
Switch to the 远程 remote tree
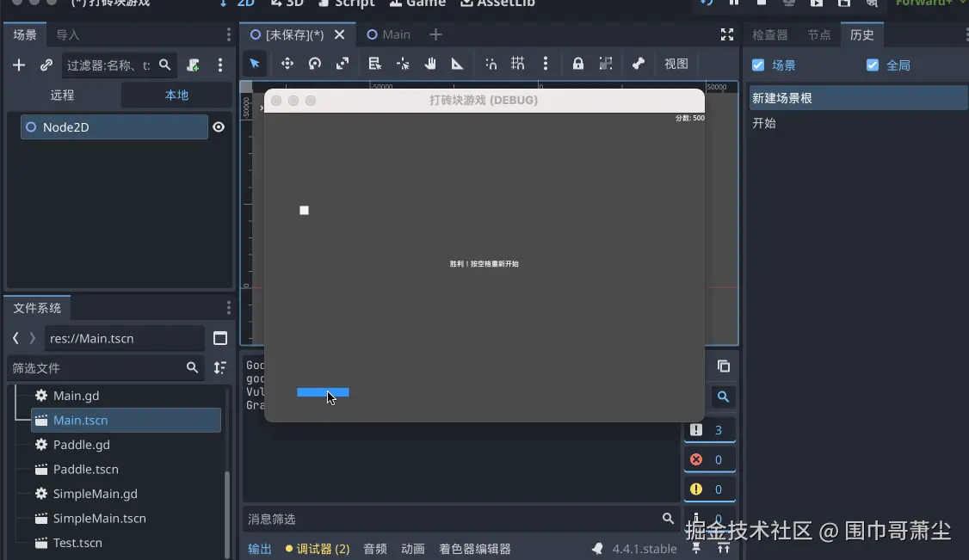point(63,95)
